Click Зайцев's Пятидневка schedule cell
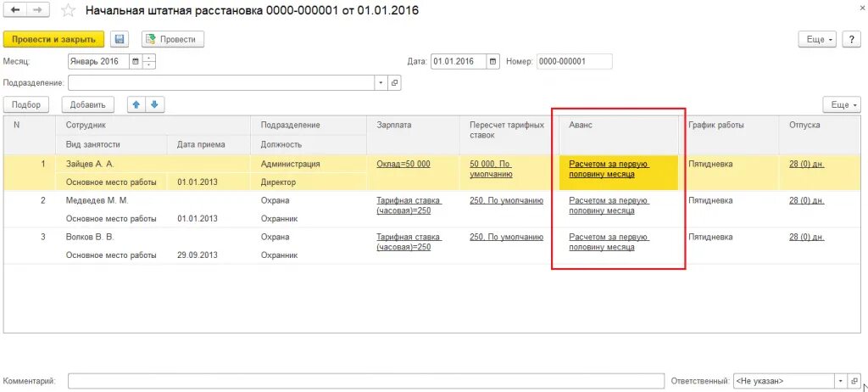 click(711, 164)
